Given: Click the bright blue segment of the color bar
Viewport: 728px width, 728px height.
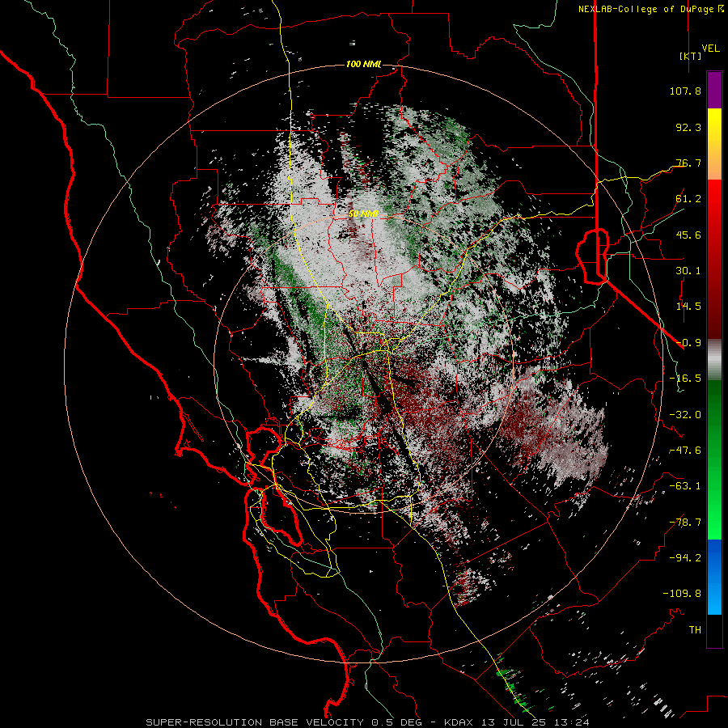Looking at the screenshot, I should click(x=714, y=577).
